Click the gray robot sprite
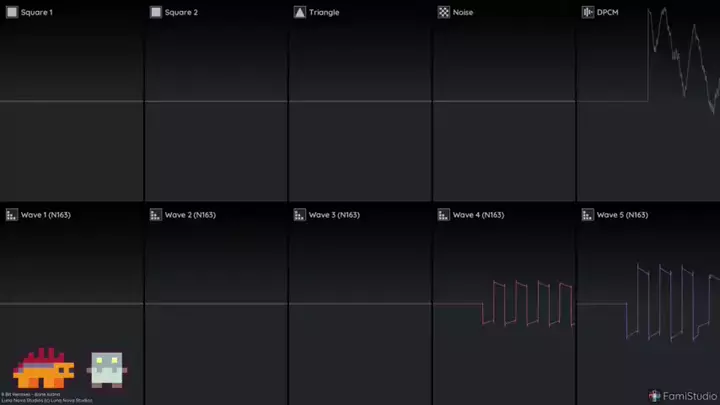 [x=107, y=368]
